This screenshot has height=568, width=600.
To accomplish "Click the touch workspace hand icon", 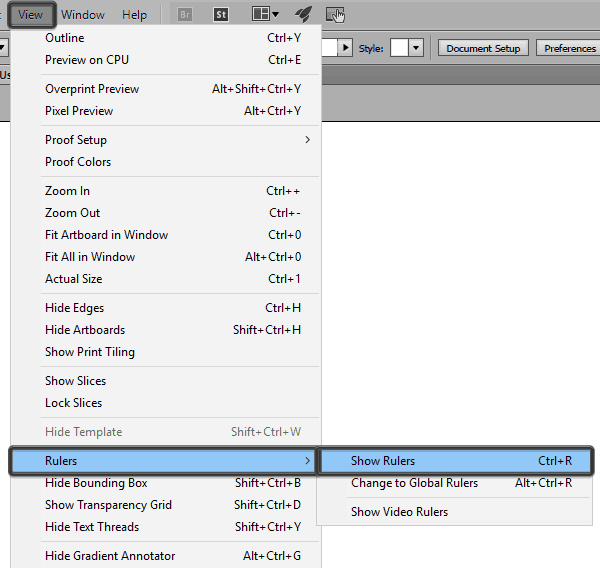I will (336, 15).
